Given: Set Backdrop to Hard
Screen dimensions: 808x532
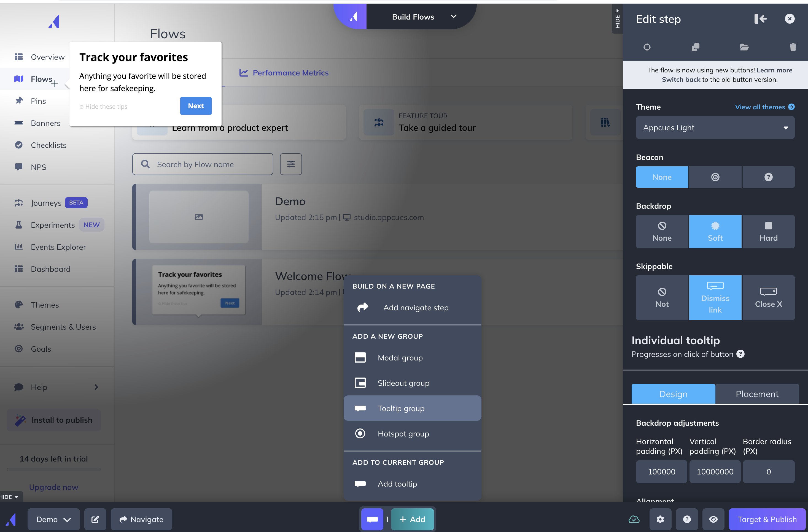Looking at the screenshot, I should point(769,232).
